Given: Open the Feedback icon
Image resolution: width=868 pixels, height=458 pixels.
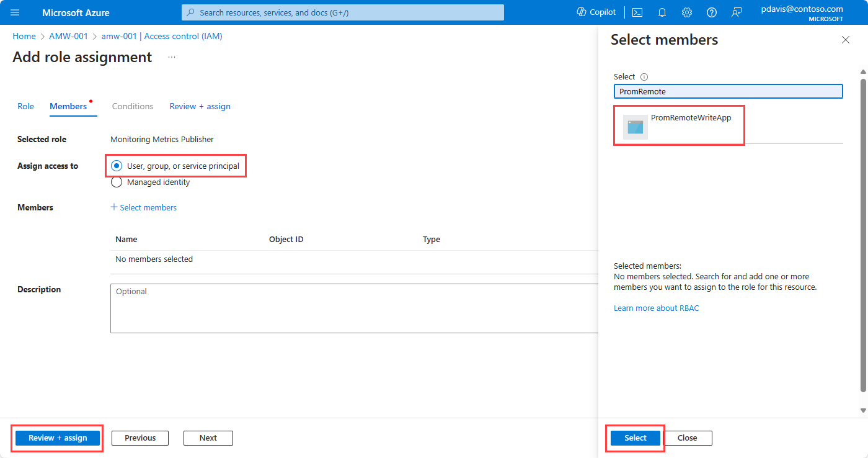Looking at the screenshot, I should (x=737, y=12).
